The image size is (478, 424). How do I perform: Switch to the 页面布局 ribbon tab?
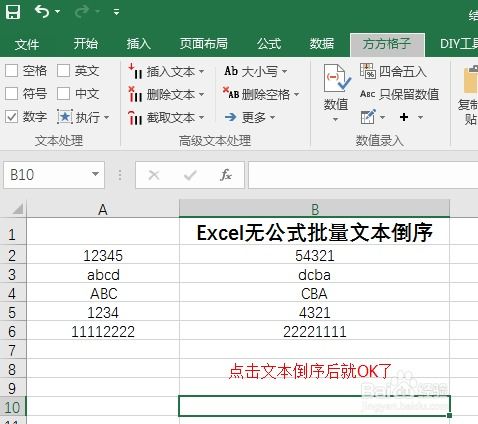point(203,44)
